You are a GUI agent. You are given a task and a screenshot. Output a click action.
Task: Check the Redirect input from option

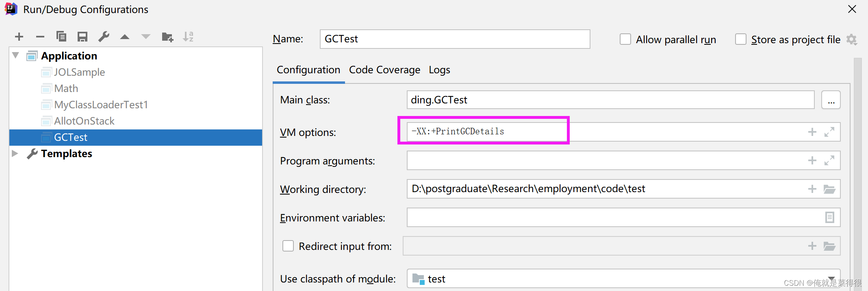point(288,246)
